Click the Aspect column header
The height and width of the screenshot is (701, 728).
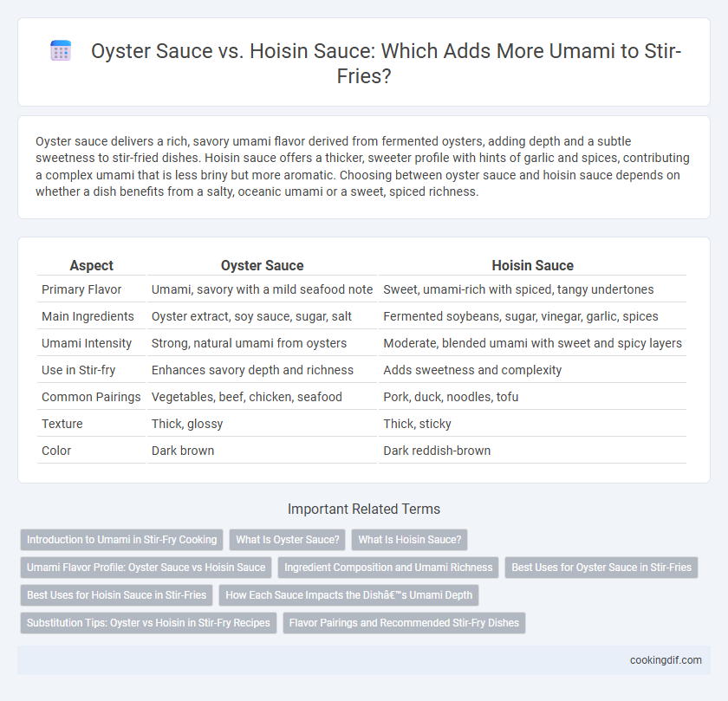coord(92,265)
